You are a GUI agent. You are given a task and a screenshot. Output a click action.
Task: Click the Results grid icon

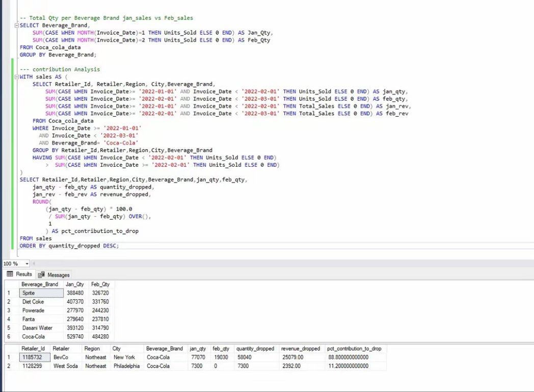click(x=10, y=274)
